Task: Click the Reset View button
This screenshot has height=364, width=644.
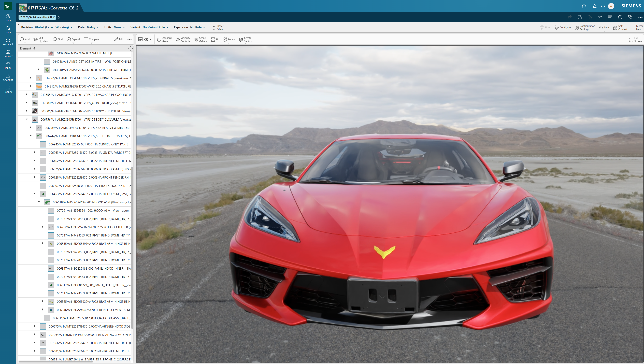Action: 218,28
